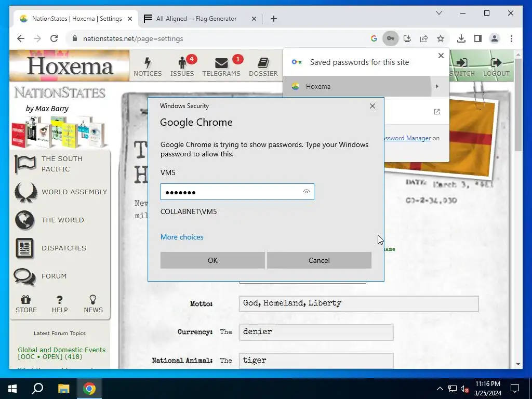Open Telegrams envelope with 1 unread
Screen dimensions: 532x399
(x=221, y=66)
